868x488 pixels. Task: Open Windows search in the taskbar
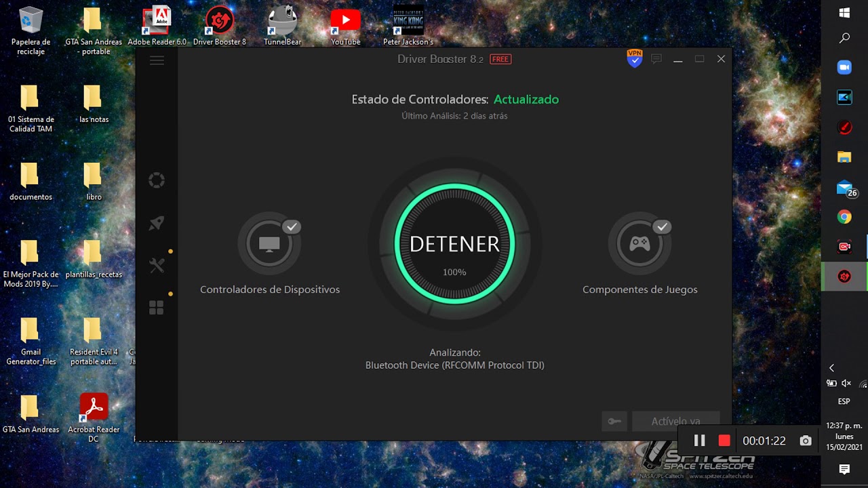[x=844, y=39]
